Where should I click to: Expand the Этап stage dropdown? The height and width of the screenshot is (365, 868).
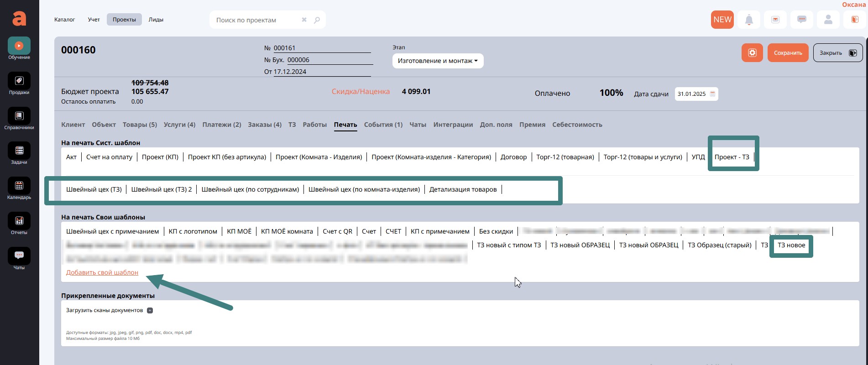point(437,61)
